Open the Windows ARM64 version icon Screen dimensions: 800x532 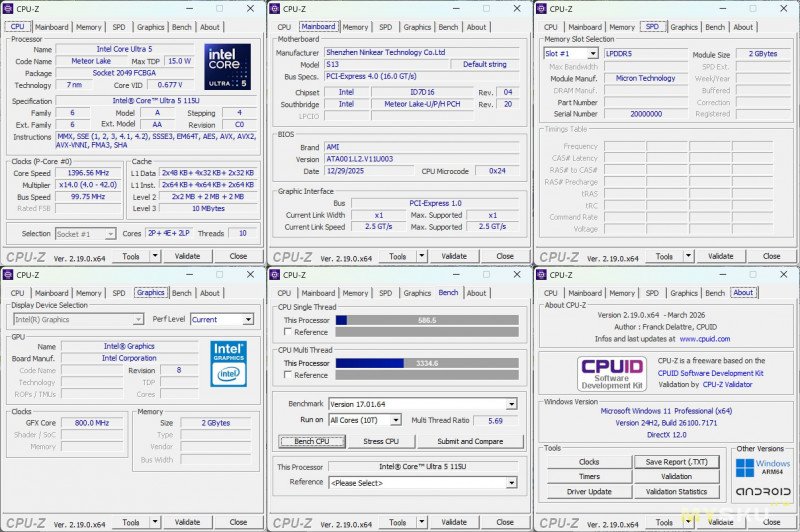pyautogui.click(x=762, y=468)
